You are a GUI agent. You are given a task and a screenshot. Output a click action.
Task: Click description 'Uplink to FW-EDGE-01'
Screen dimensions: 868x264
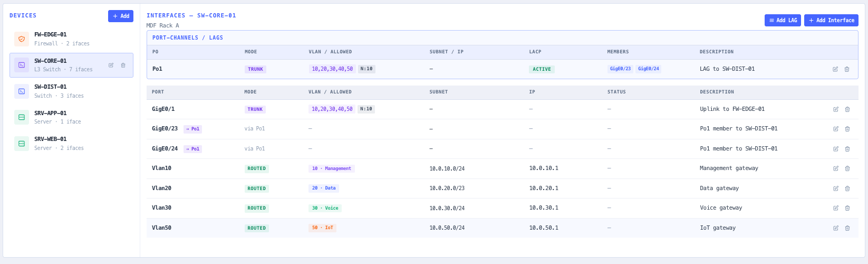tap(732, 109)
